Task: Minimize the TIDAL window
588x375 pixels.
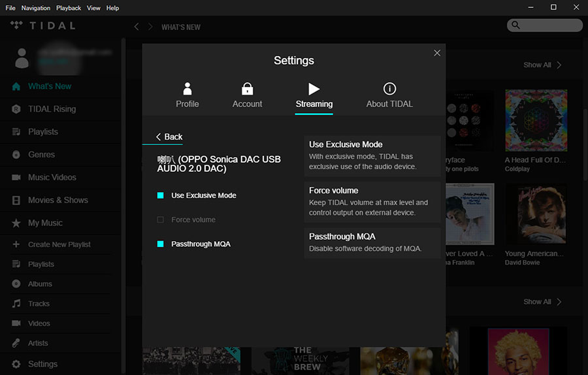Action: coord(531,7)
